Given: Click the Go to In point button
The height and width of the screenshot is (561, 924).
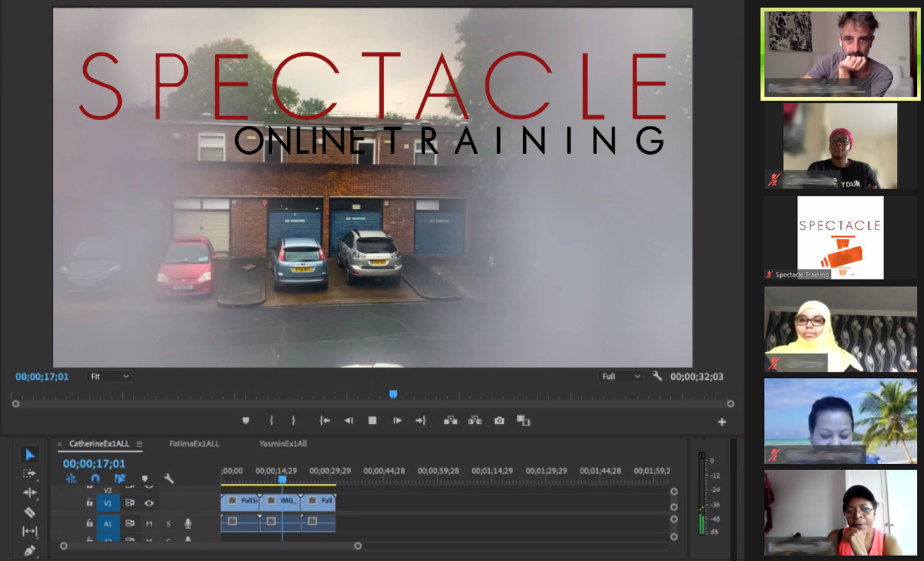Looking at the screenshot, I should (x=325, y=421).
